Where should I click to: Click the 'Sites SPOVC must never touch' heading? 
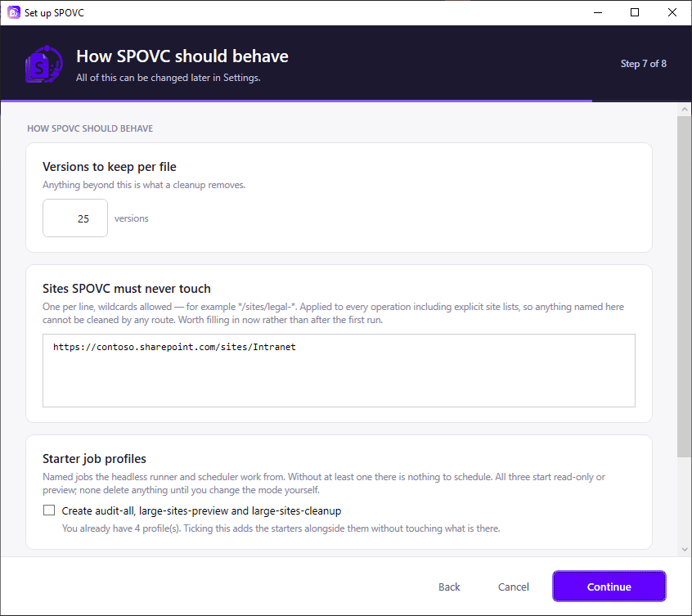(x=127, y=289)
